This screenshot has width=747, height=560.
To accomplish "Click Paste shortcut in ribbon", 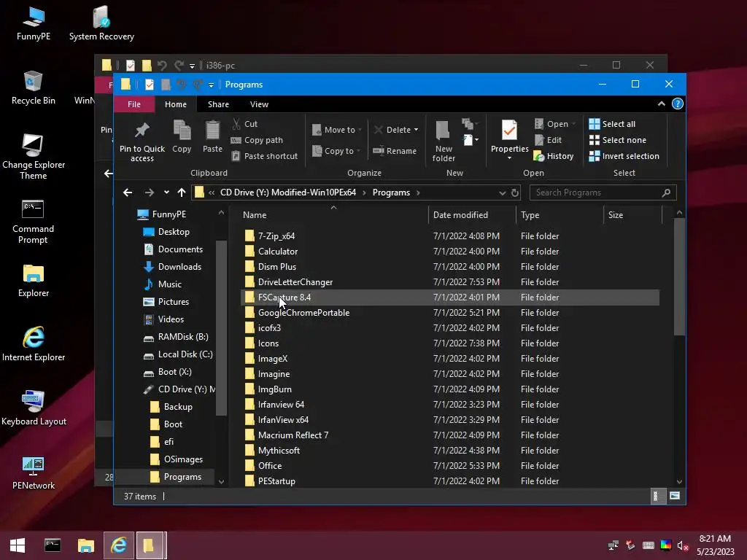I will (264, 156).
